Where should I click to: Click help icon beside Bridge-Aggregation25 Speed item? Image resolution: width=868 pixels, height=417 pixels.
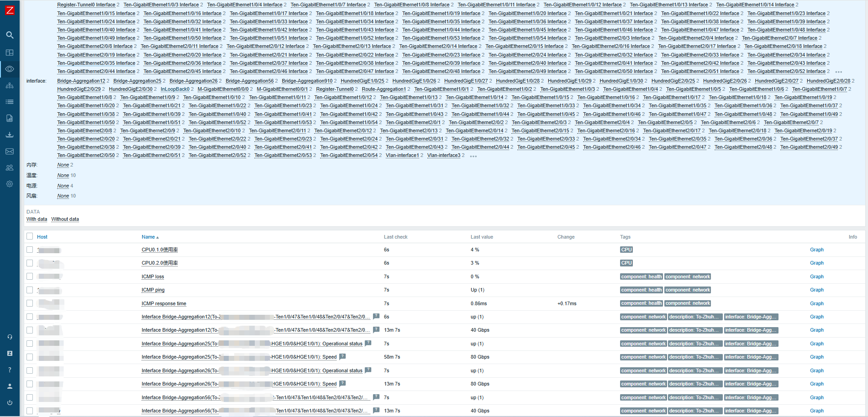point(342,357)
